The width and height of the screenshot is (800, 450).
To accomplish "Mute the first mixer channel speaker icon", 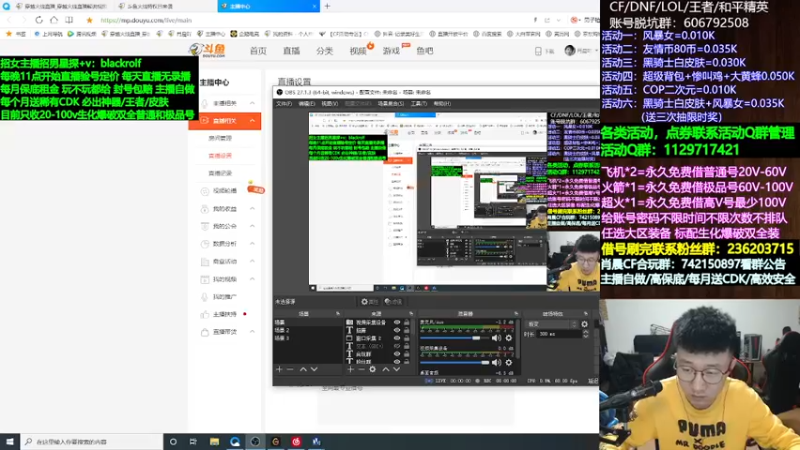I will [496, 338].
